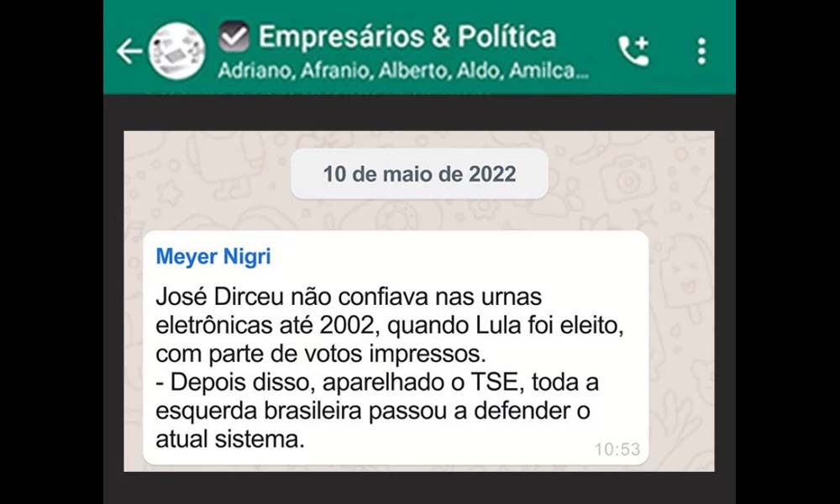Open Empresários & Política group info

[x=407, y=36]
